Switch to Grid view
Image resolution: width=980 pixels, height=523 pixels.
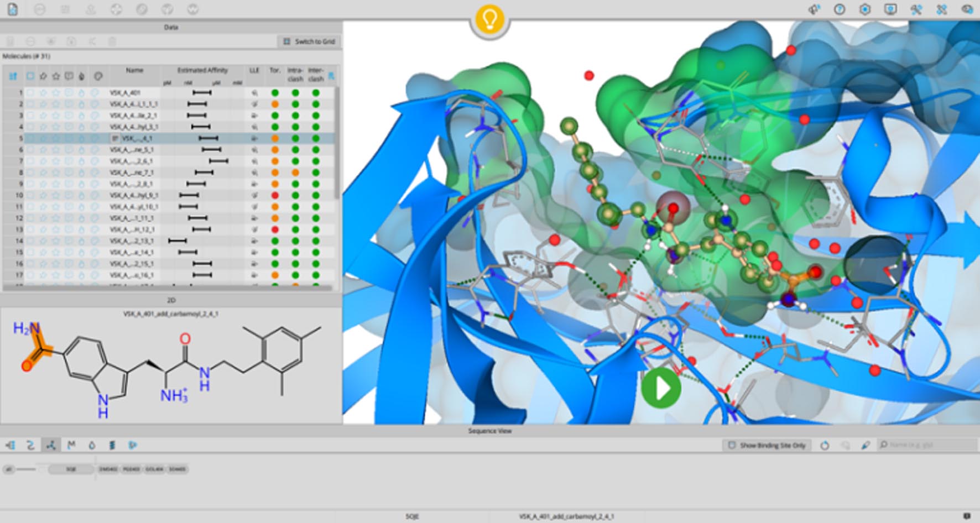pos(309,41)
